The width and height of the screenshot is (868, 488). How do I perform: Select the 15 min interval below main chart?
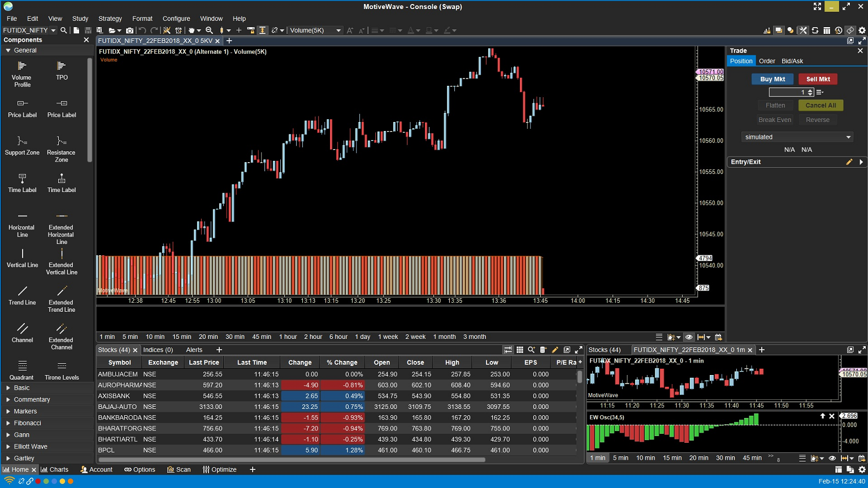[182, 337]
